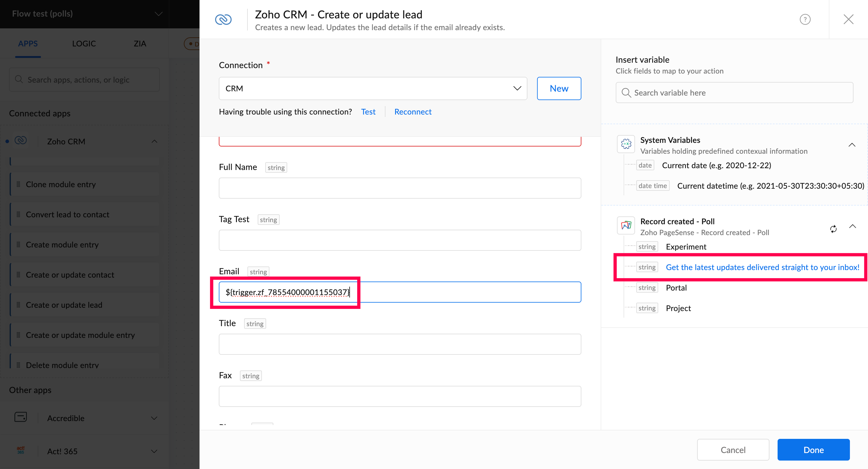Switch to the LOGIC tab
This screenshot has width=868, height=469.
coord(84,43)
